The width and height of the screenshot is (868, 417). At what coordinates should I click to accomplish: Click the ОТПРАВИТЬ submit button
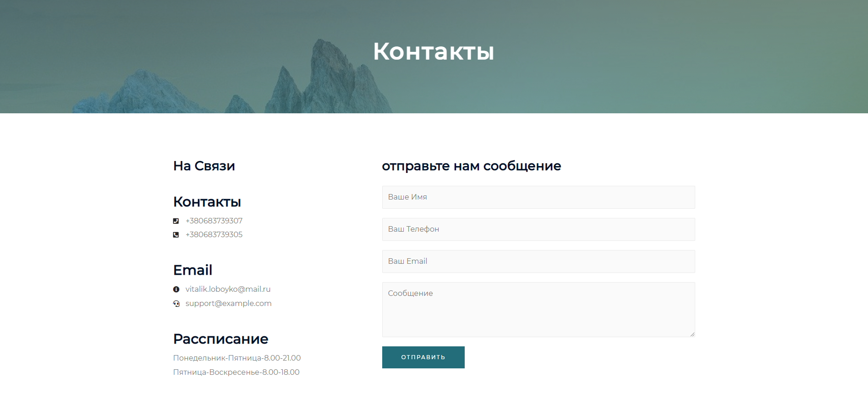click(423, 357)
